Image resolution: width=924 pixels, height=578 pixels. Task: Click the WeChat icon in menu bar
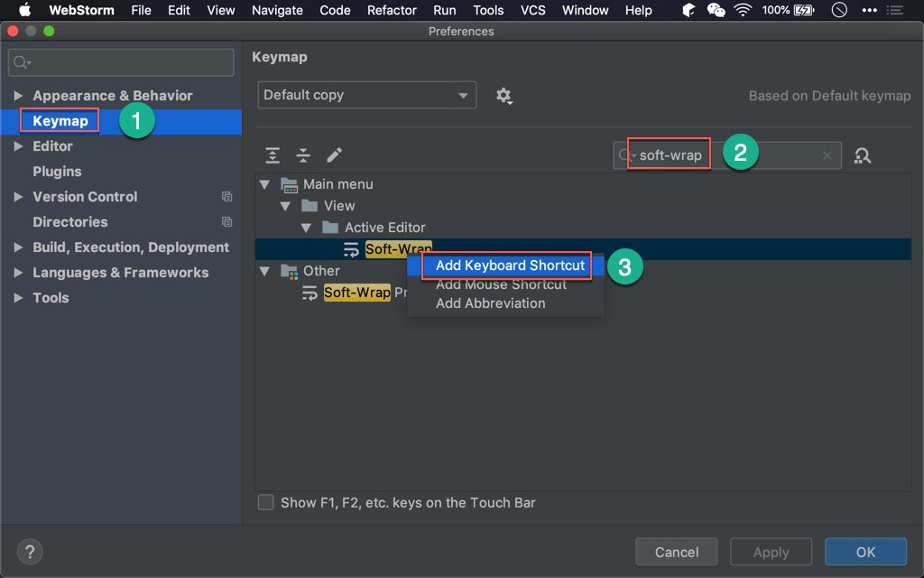point(716,10)
